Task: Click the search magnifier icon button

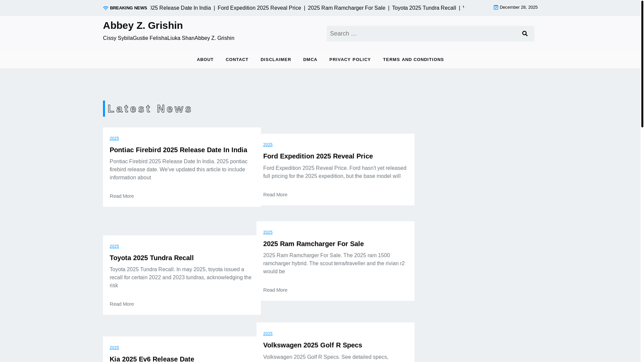Action: [x=525, y=34]
